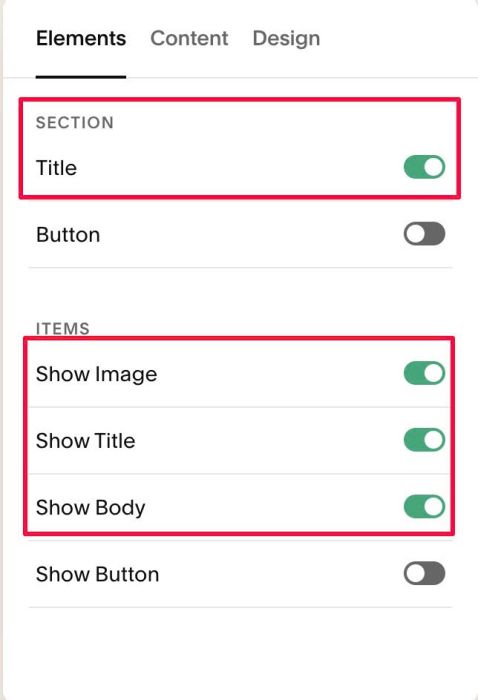Turn off the Show Title switch
The width and height of the screenshot is (478, 700).
(x=424, y=440)
